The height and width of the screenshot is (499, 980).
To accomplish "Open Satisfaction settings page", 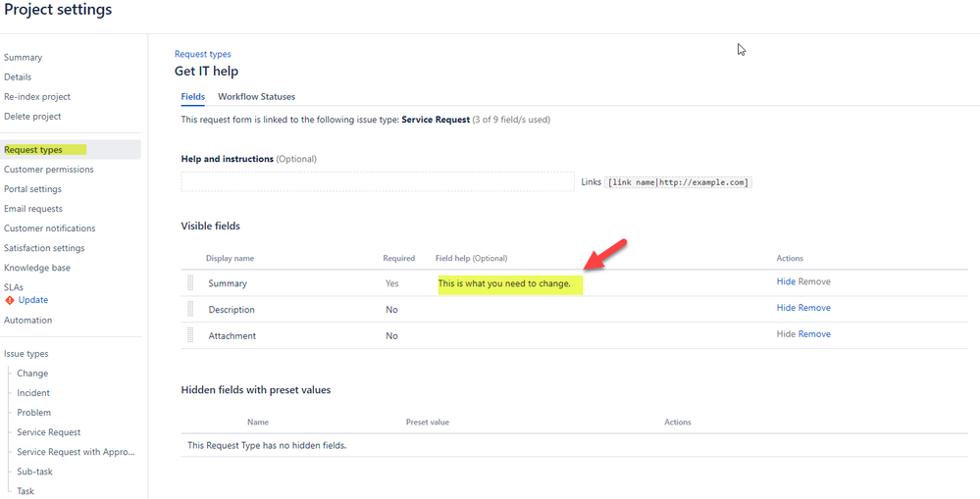I will [44, 248].
